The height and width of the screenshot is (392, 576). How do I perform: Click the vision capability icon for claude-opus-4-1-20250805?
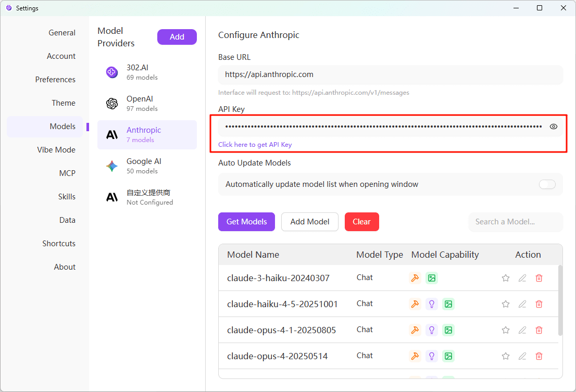(448, 330)
